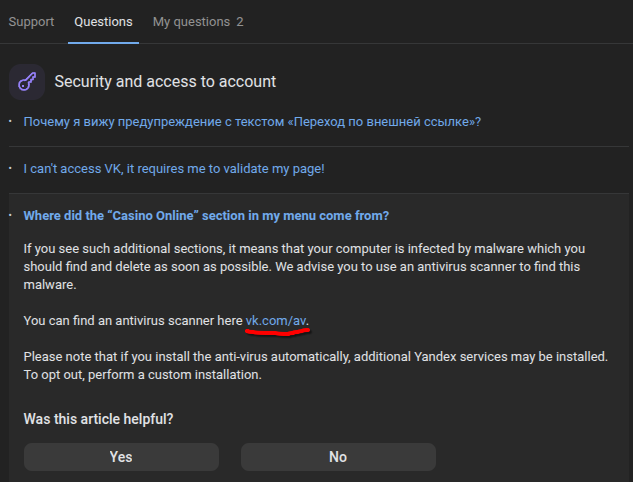Open the vk.com/av antivirus link

tap(276, 321)
